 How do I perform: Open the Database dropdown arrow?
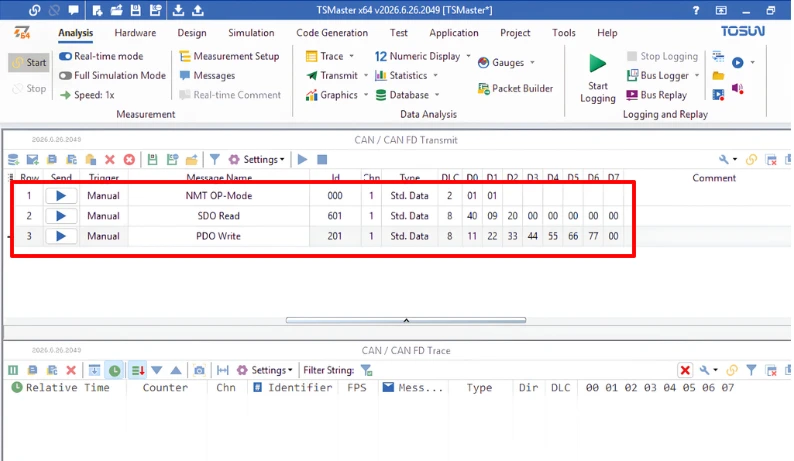click(x=437, y=95)
